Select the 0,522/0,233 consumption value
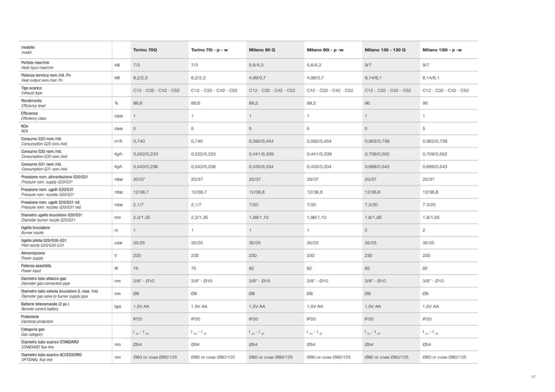Image resolution: width=555 pixels, height=392 pixels. [203, 154]
